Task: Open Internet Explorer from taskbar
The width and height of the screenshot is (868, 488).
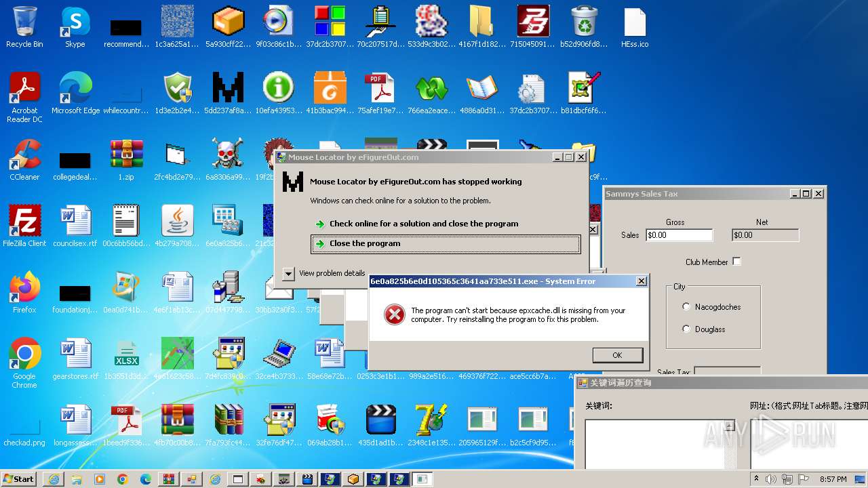Action: click(54, 479)
